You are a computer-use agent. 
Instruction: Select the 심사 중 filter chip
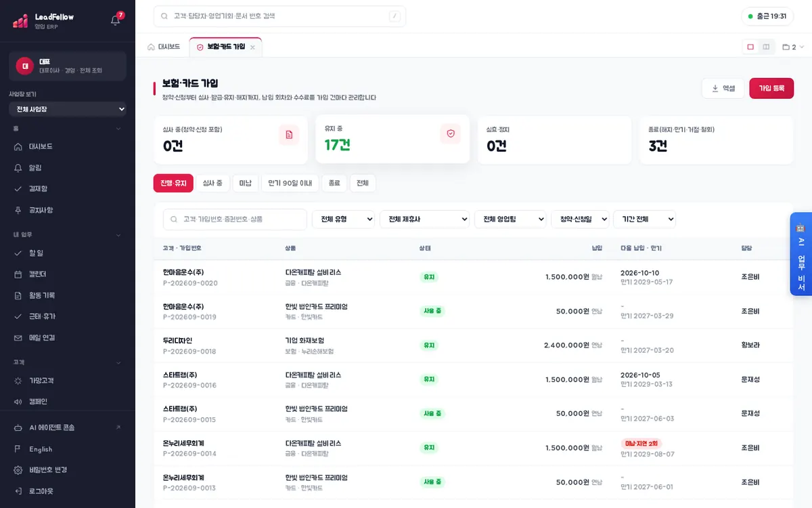212,183
